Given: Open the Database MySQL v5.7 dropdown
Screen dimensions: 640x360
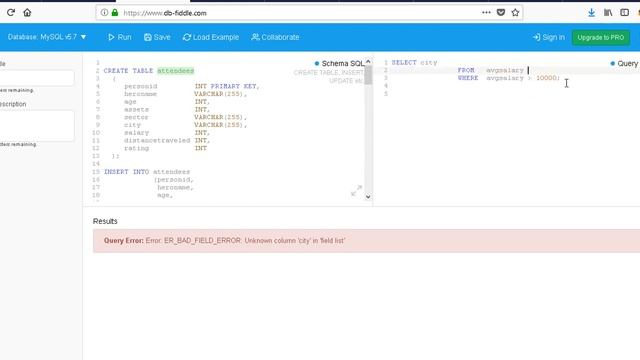Looking at the screenshot, I should coord(47,37).
